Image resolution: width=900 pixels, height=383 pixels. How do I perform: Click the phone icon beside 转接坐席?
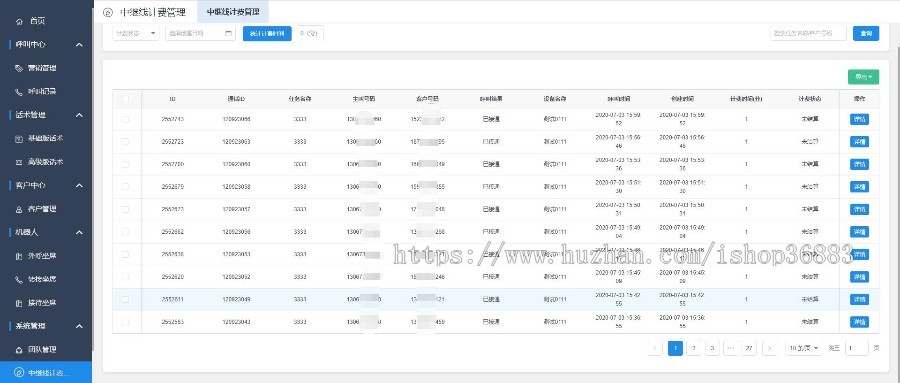coord(19,279)
